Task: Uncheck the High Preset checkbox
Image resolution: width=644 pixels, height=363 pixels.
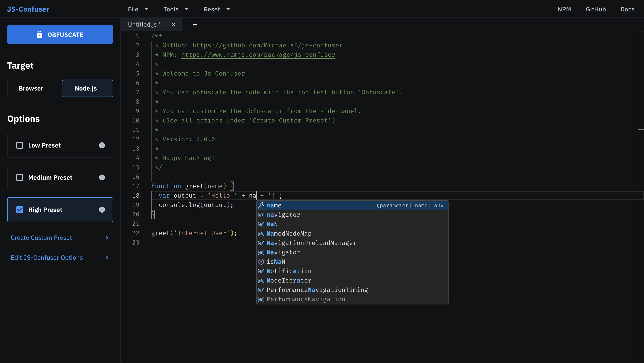Action: 19,210
